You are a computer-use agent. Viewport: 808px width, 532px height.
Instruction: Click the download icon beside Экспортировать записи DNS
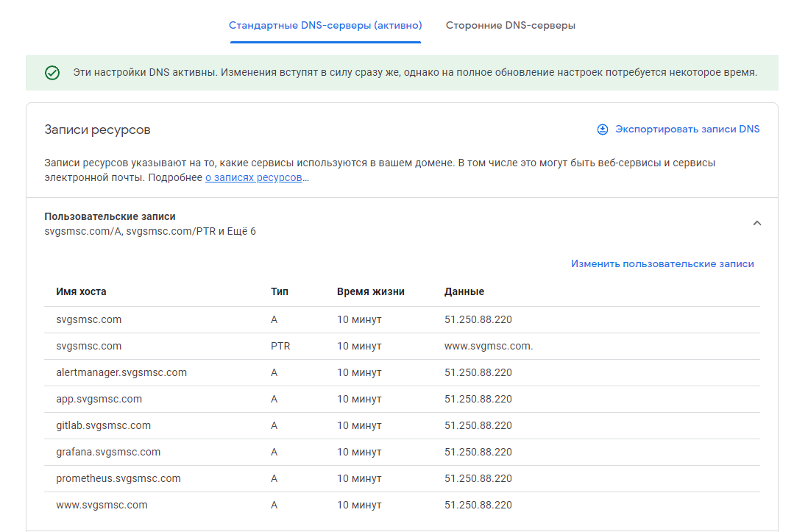click(601, 128)
